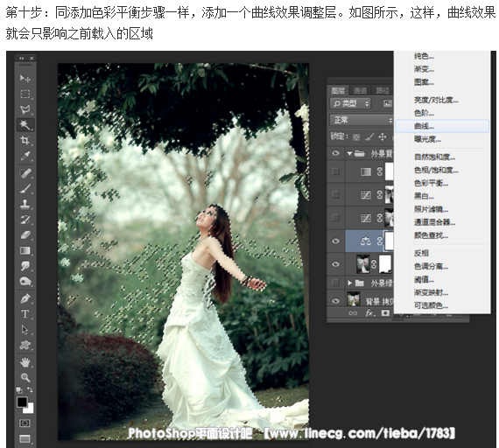Select the Healing Brush tool

[25, 173]
